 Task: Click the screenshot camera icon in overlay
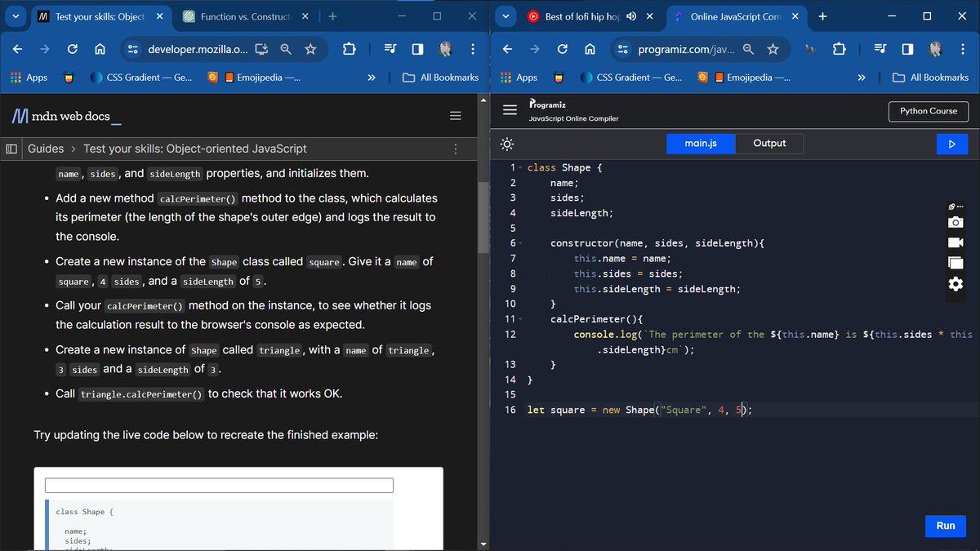955,223
